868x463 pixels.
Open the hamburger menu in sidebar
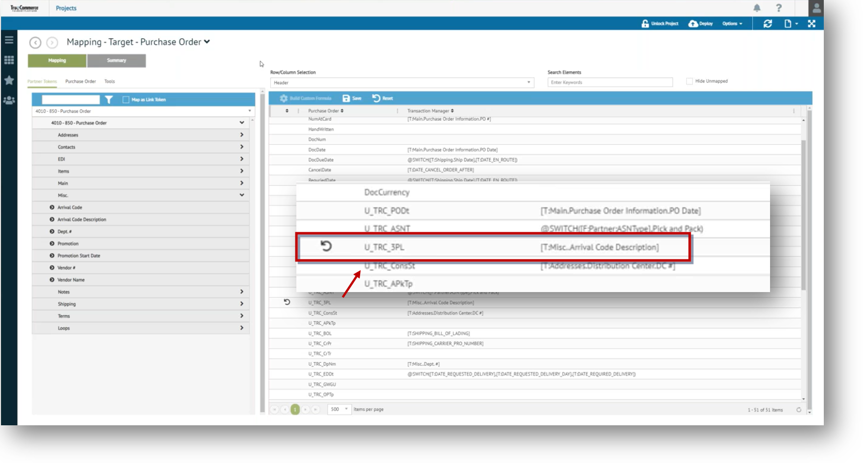(9, 40)
